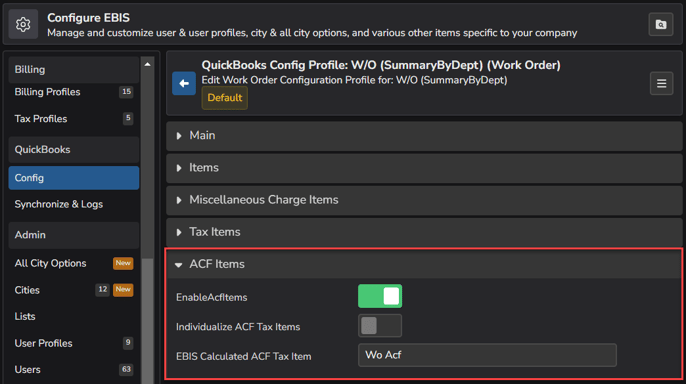Click the folder search icon in the header

point(661,24)
